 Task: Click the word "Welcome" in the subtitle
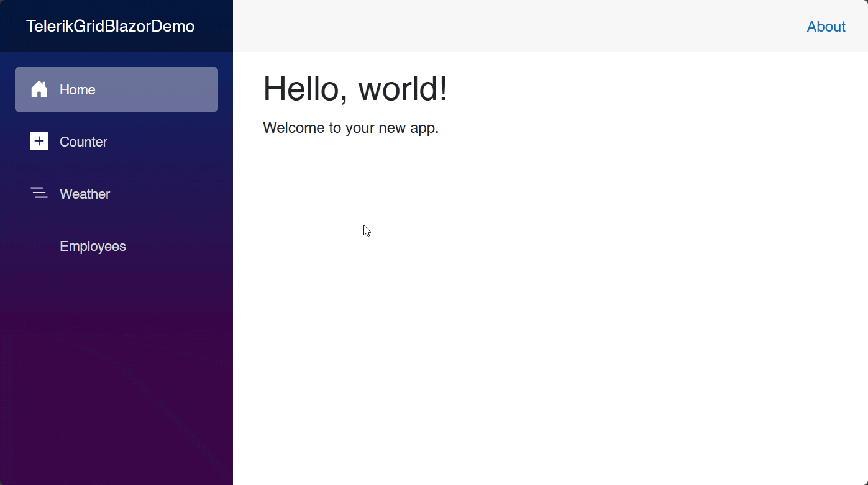click(293, 128)
